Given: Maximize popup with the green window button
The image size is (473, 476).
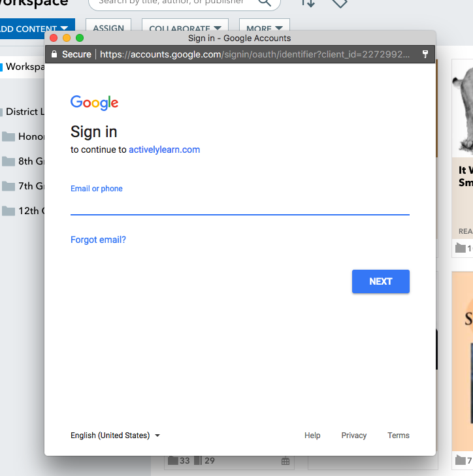Looking at the screenshot, I should tap(80, 38).
